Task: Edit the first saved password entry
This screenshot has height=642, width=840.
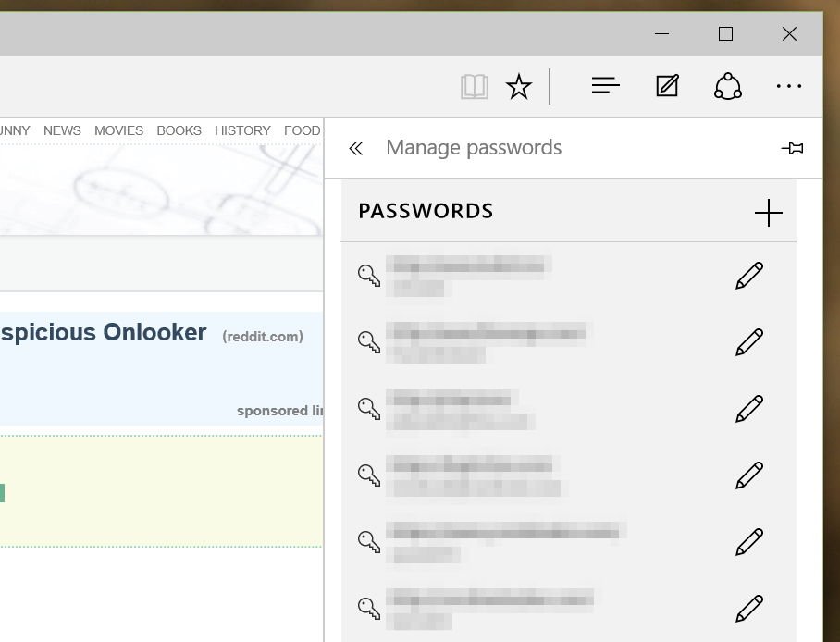Action: tap(749, 276)
